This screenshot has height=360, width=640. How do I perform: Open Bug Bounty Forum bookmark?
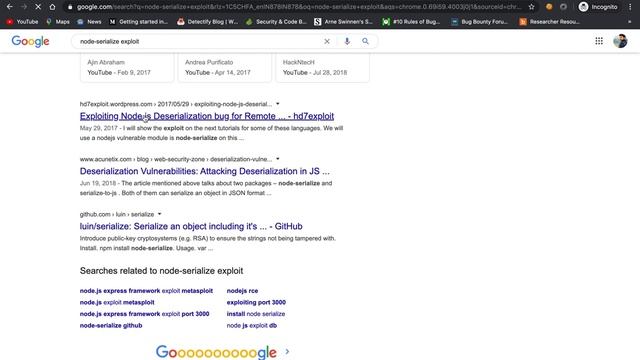[480, 22]
